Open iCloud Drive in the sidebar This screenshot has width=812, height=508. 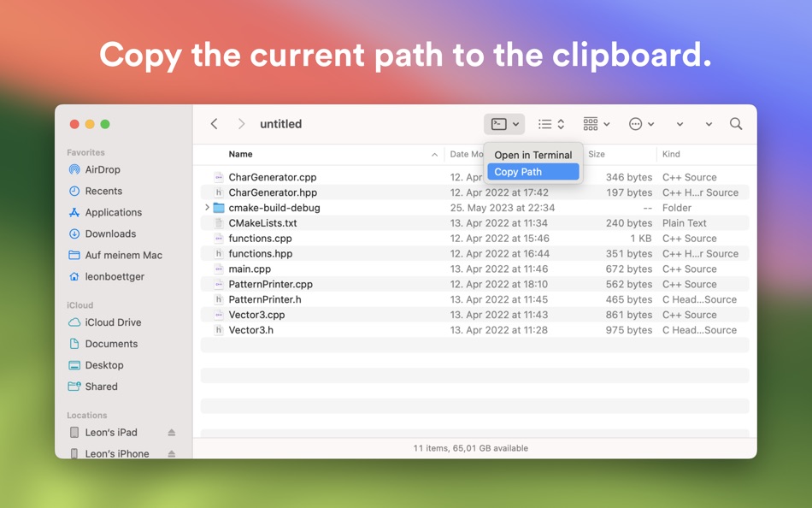coord(113,322)
